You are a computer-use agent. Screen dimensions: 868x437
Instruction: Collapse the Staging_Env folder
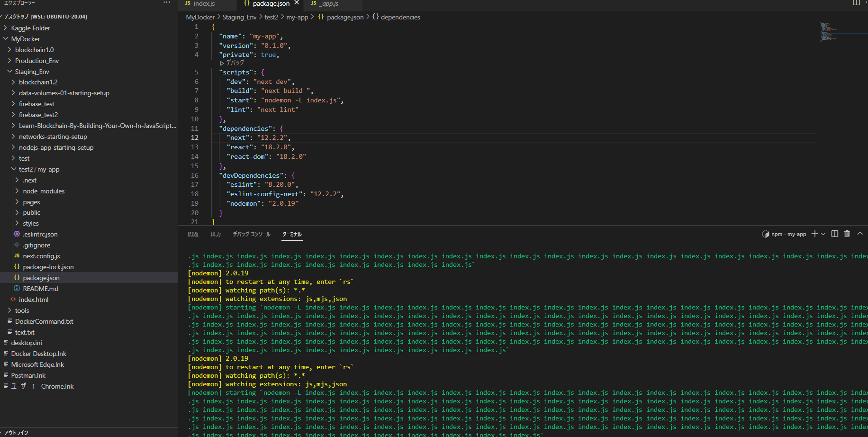32,72
